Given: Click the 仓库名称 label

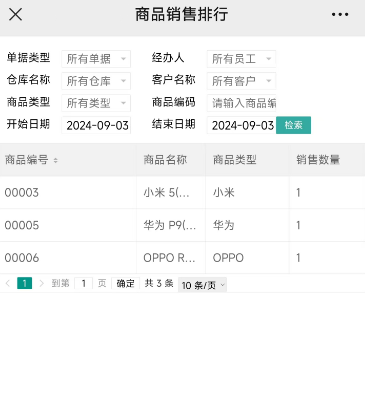Looking at the screenshot, I should (28, 80).
